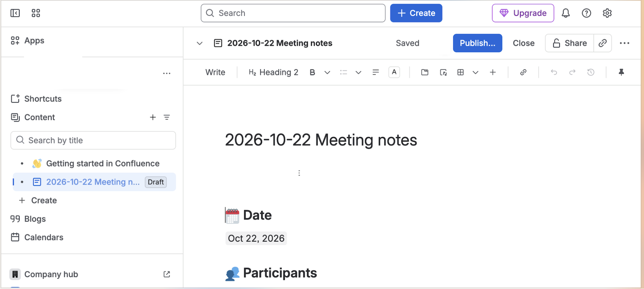Copy the page link with the chain icon
Image resolution: width=644 pixels, height=289 pixels.
pos(602,43)
